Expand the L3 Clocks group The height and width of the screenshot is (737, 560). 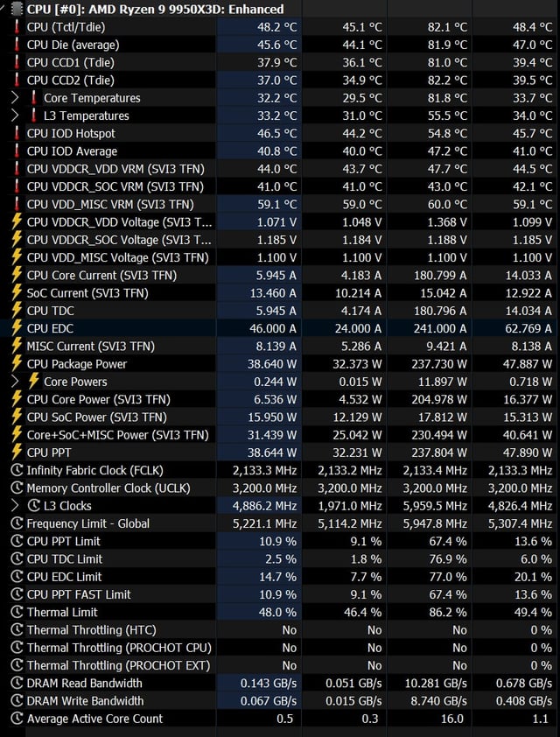coord(15,506)
